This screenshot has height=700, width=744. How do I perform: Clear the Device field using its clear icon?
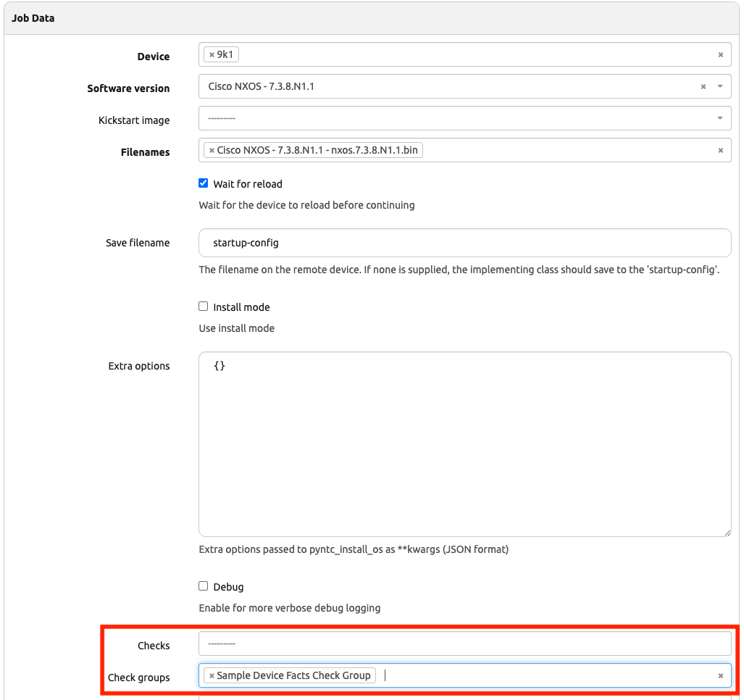tap(720, 53)
